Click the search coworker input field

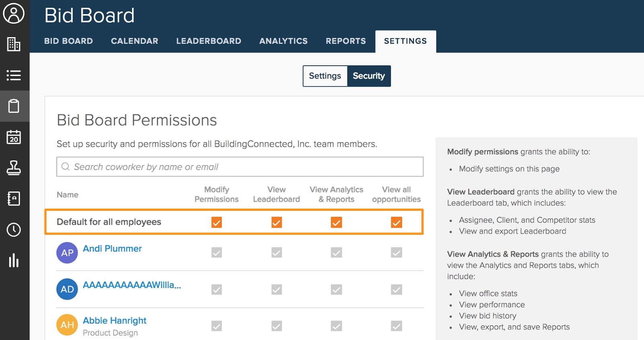[240, 167]
